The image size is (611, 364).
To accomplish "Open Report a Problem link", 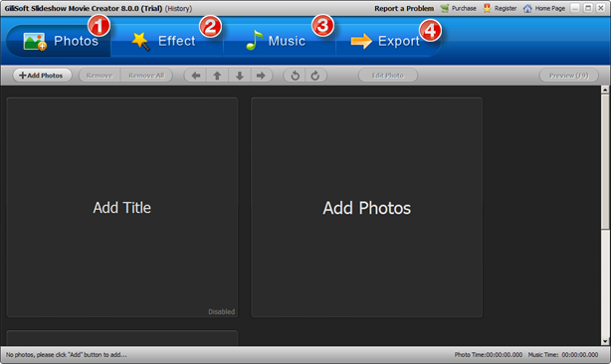I will pos(404,8).
